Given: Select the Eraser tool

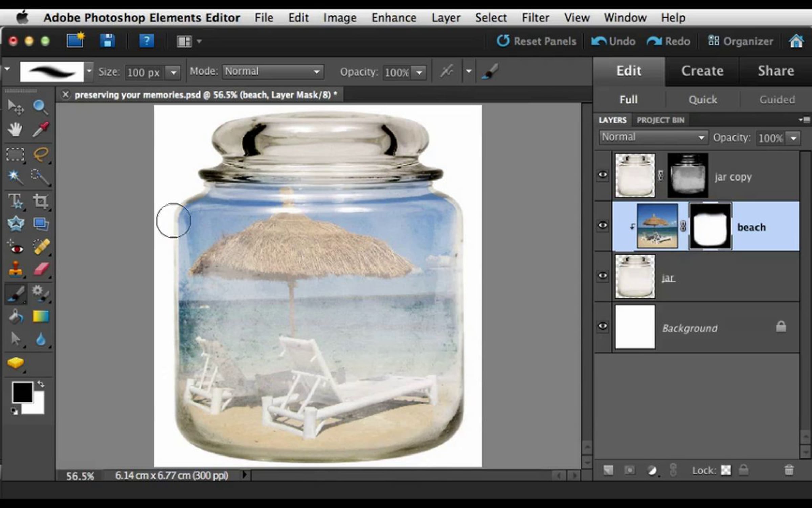Looking at the screenshot, I should point(41,270).
